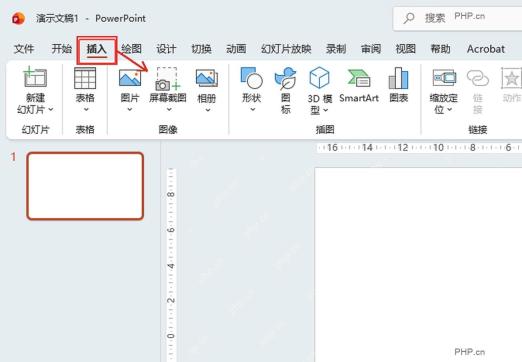The width and height of the screenshot is (522, 362).
Task: Expand the 屏幕截图 dropdown arrow
Action: coord(169,110)
